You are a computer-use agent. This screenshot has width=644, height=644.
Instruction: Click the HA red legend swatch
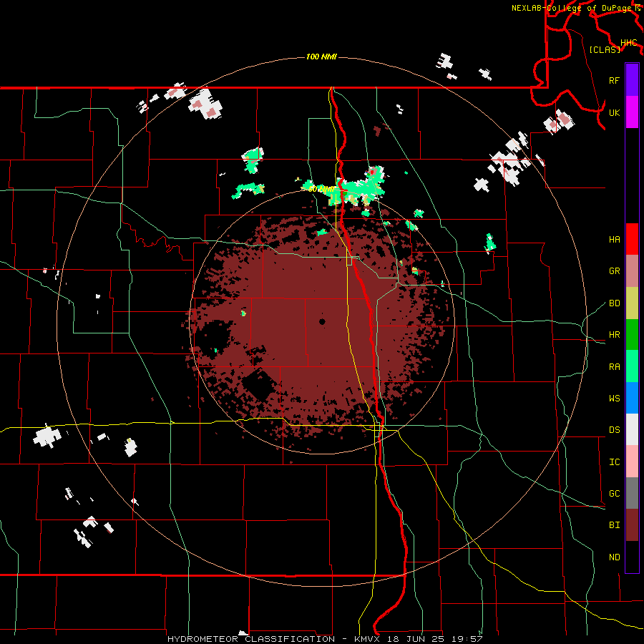pyautogui.click(x=632, y=239)
